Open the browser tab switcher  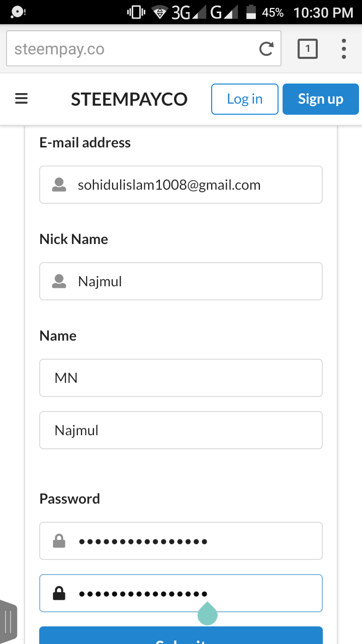(x=308, y=49)
